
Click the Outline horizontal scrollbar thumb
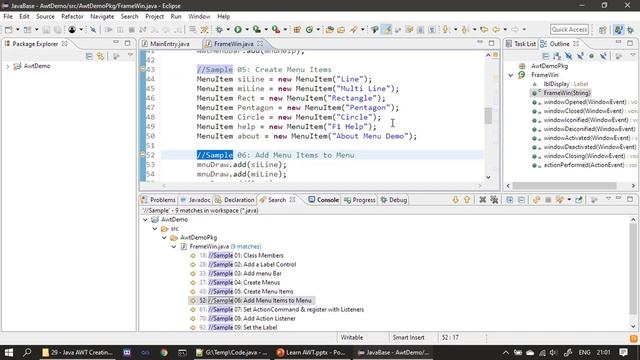pos(564,185)
